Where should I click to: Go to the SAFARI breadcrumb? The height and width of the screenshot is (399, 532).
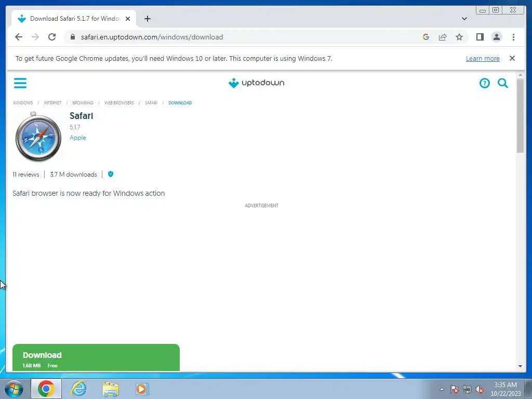click(151, 103)
